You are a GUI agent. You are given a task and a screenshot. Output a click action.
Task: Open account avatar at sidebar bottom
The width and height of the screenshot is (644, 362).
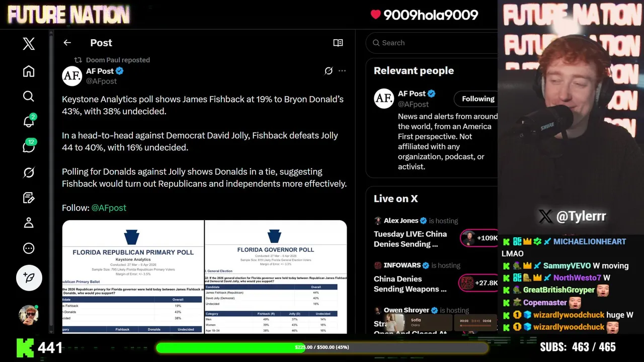[x=29, y=315]
